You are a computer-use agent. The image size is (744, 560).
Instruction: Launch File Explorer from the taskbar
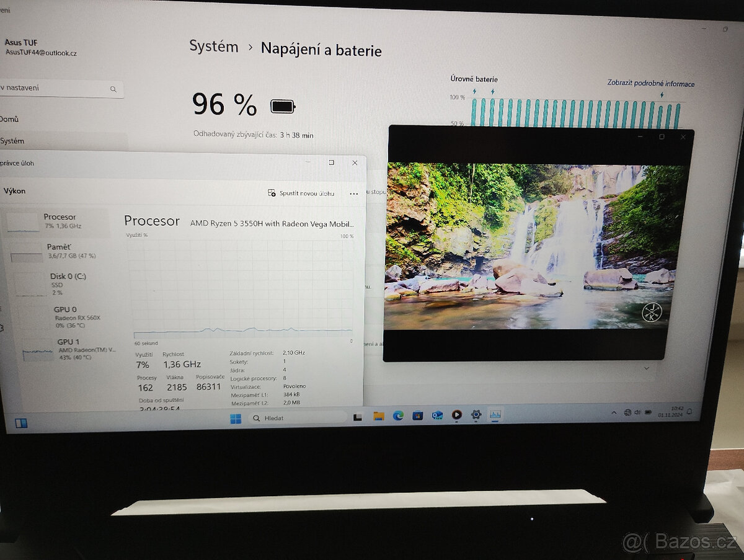[378, 416]
